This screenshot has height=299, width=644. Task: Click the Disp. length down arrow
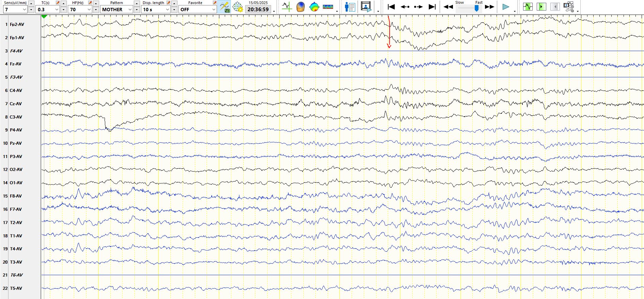174,10
